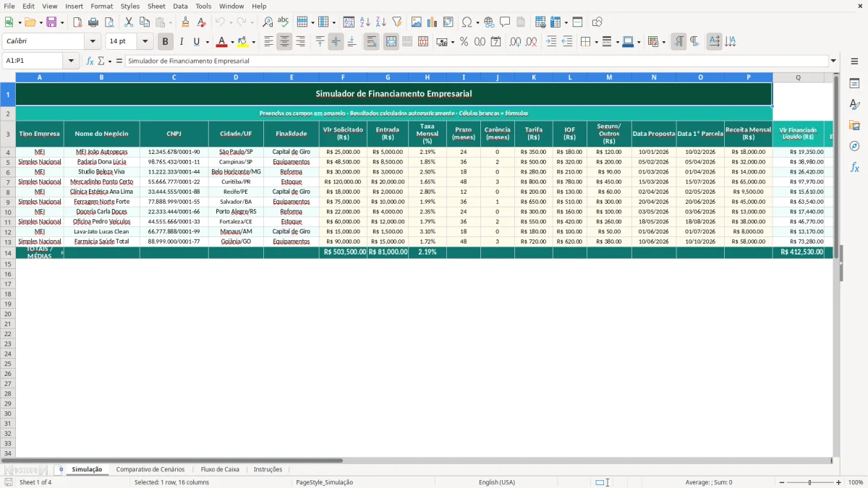Toggle Underline formatting
868x488 pixels.
[x=196, y=42]
